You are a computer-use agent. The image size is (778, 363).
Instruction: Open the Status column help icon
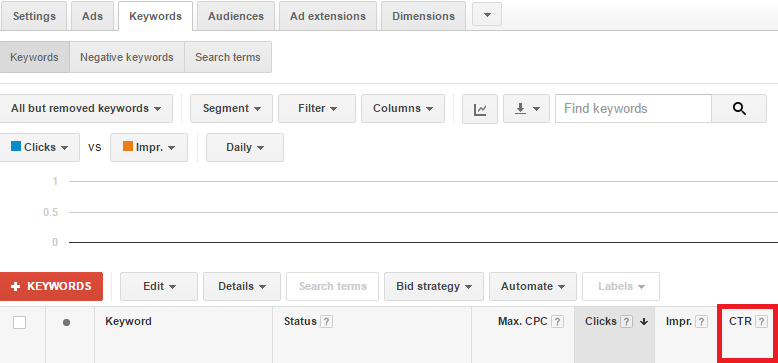[x=326, y=322]
